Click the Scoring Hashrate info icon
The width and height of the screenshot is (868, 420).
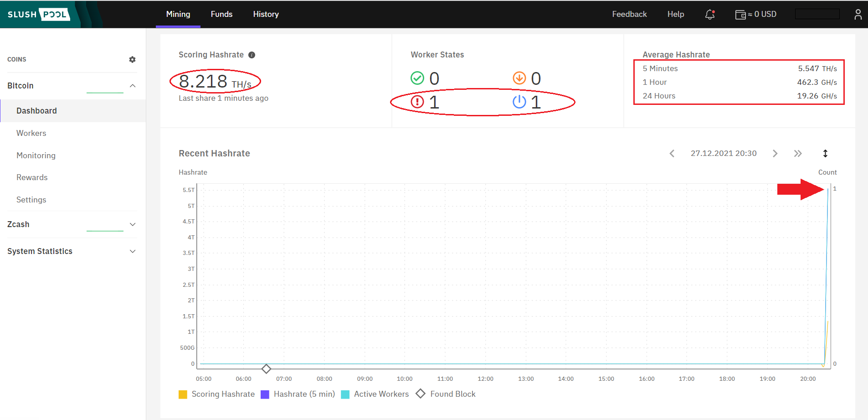click(252, 55)
